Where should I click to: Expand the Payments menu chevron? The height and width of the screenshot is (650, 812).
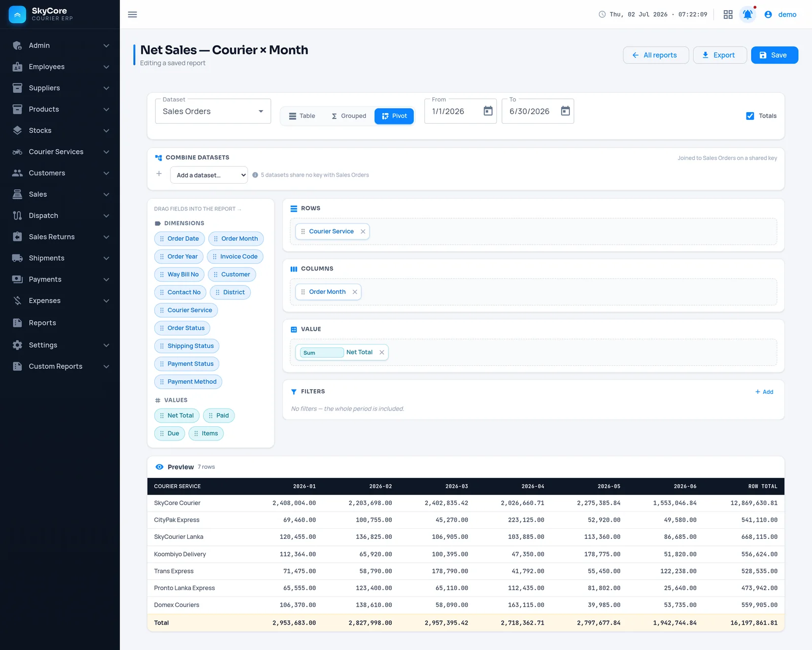pyautogui.click(x=107, y=280)
